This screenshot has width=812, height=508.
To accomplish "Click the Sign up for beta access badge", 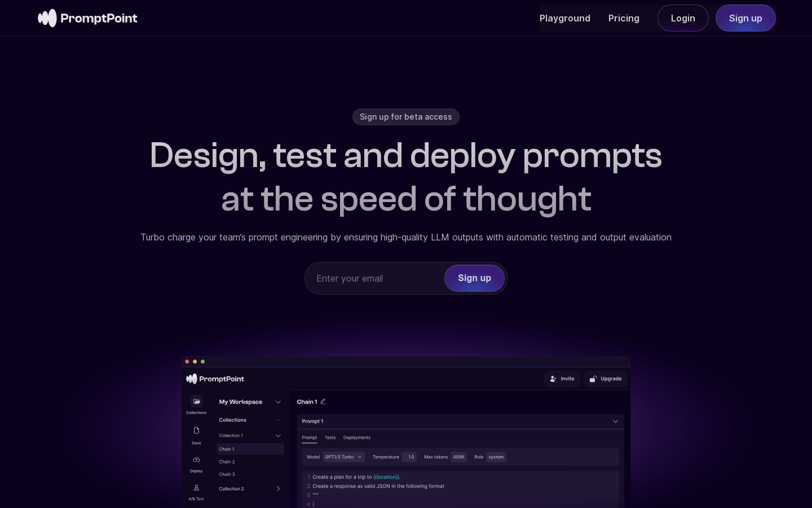I will coord(406,117).
